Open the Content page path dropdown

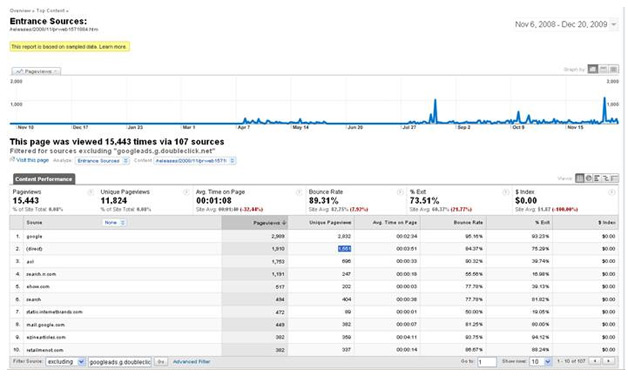point(195,161)
